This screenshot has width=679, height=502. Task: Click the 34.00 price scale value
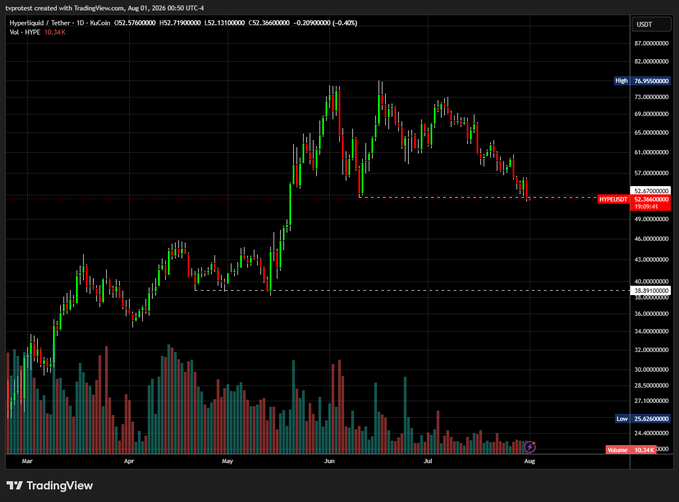651,331
